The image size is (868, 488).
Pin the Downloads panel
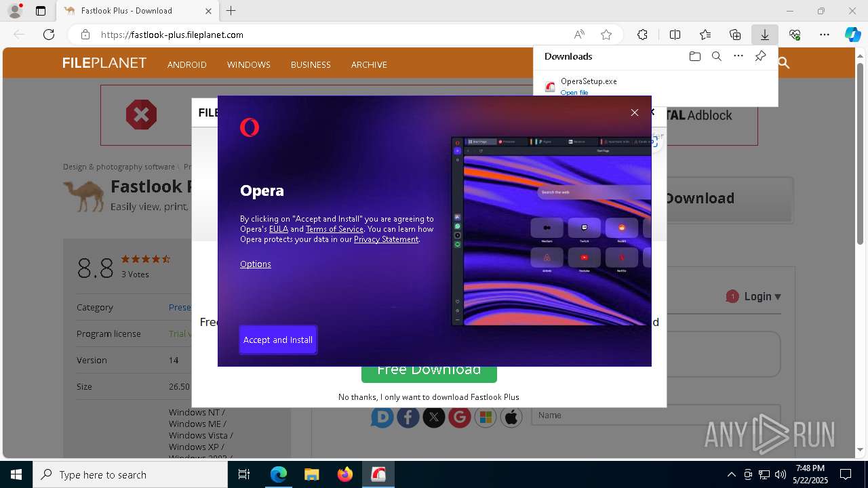click(760, 56)
